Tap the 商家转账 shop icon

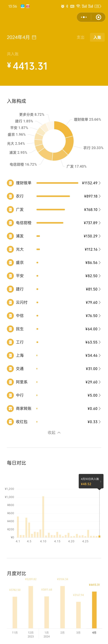(x=10, y=408)
